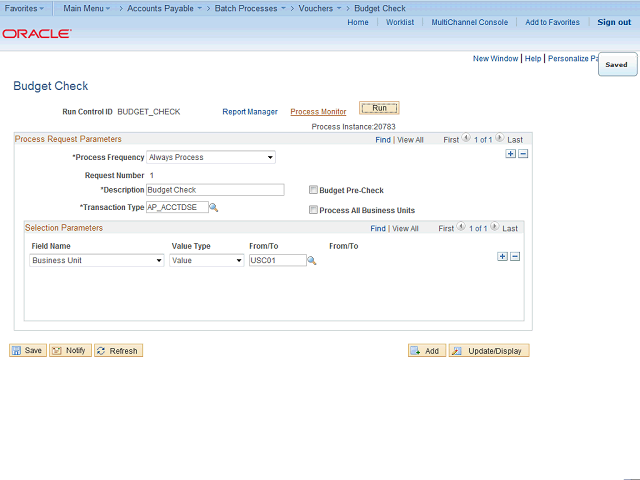This screenshot has width=640, height=480.
Task: Click Process Instance:20783 text
Action: click(353, 127)
